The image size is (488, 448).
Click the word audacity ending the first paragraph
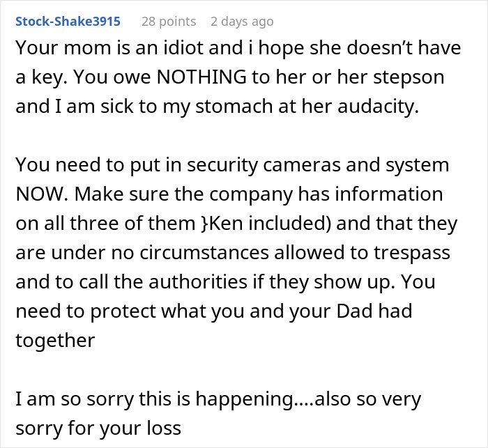click(x=378, y=107)
